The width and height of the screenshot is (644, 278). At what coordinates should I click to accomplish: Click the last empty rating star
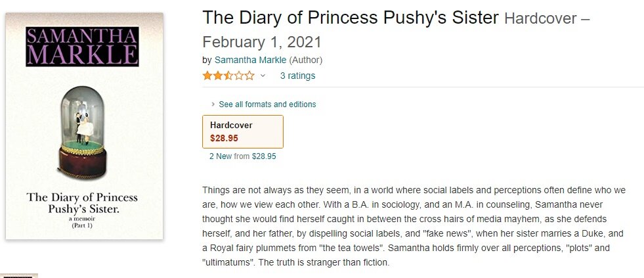(249, 76)
